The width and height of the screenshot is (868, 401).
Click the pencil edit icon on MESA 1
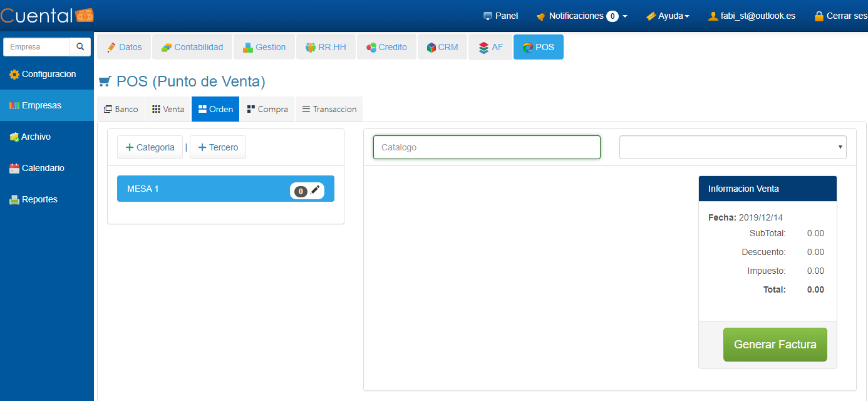(x=315, y=190)
